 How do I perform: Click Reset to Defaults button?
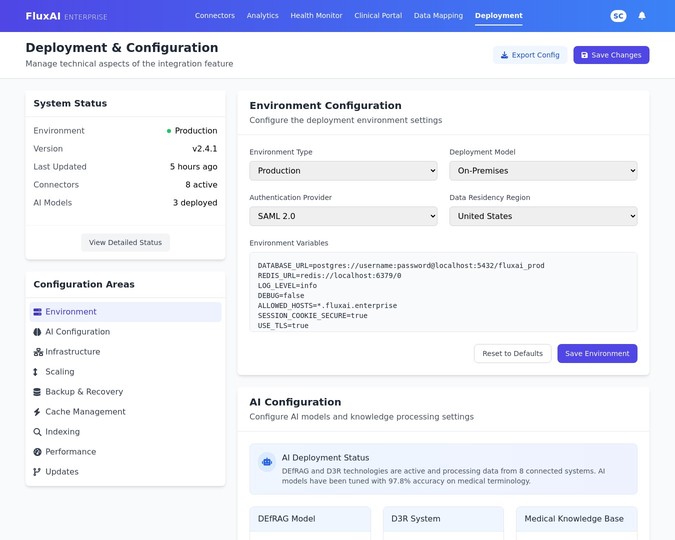tap(512, 354)
